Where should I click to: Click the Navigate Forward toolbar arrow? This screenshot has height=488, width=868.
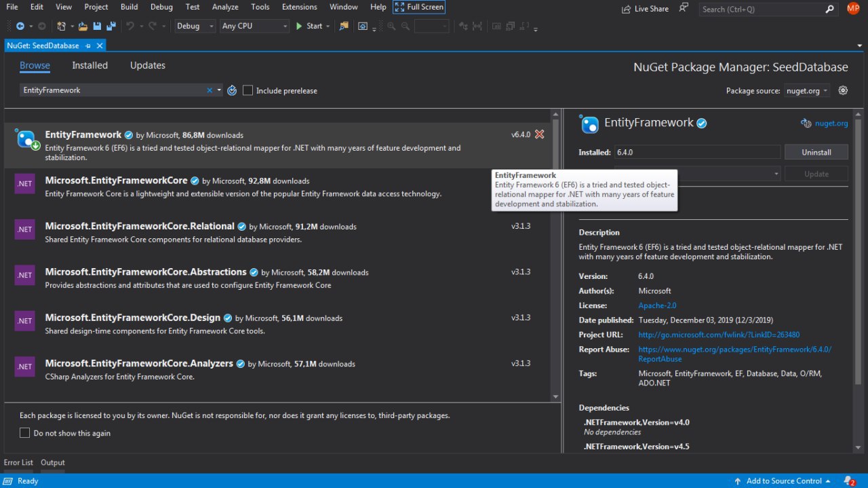point(41,26)
